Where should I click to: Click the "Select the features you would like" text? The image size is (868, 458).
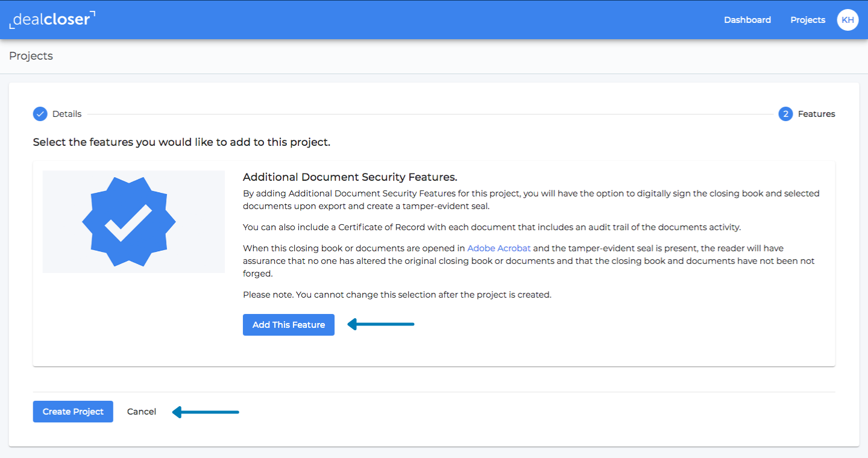point(181,143)
